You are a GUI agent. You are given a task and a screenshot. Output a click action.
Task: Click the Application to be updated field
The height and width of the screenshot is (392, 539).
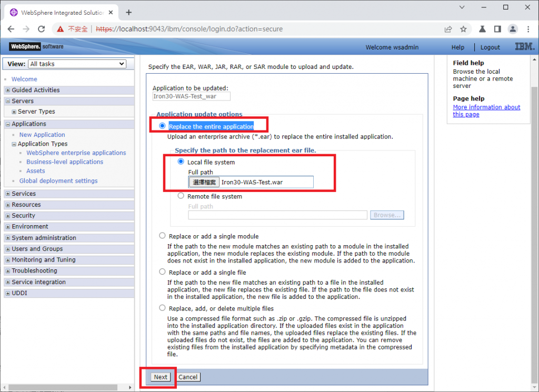[x=191, y=96]
